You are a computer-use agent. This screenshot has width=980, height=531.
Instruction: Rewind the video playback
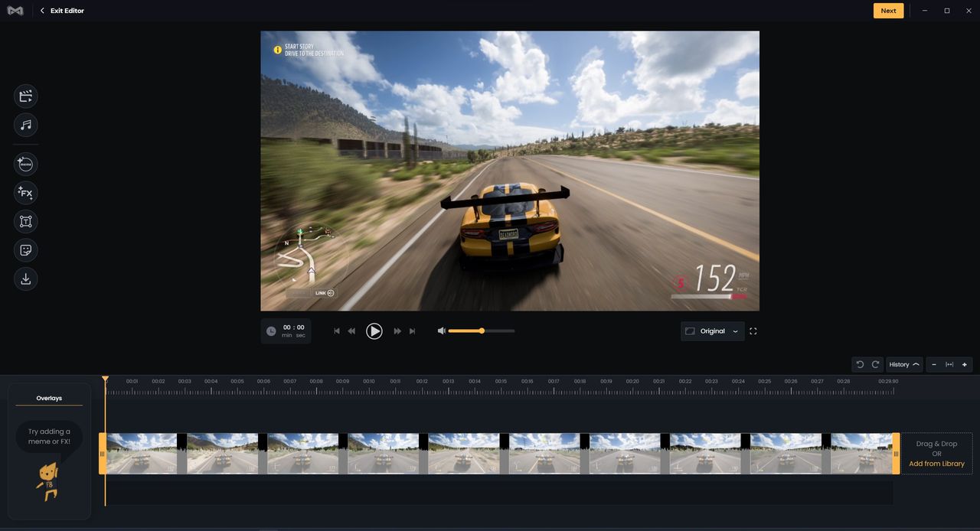pyautogui.click(x=351, y=331)
